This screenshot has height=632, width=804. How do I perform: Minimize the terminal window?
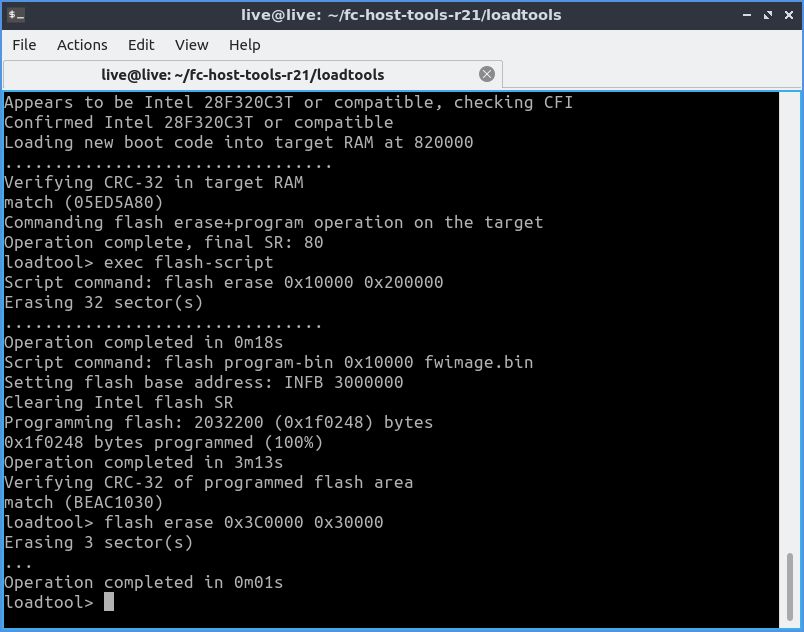748,15
